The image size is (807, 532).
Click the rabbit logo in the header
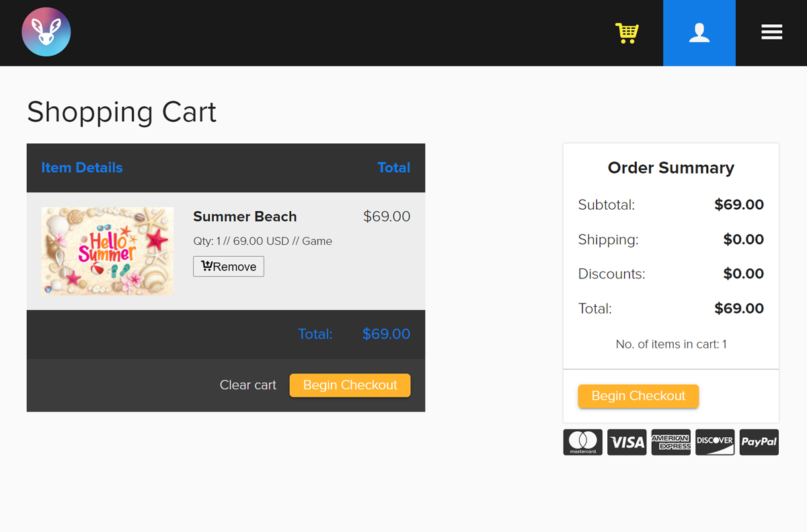[46, 32]
